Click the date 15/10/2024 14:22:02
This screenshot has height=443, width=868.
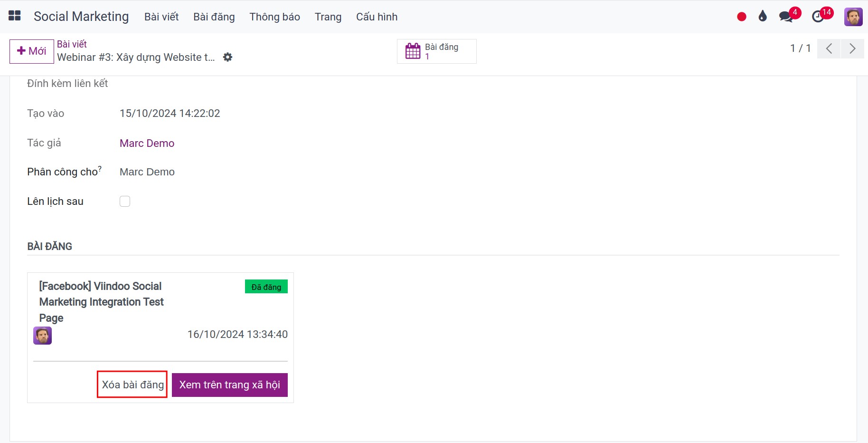coord(170,113)
